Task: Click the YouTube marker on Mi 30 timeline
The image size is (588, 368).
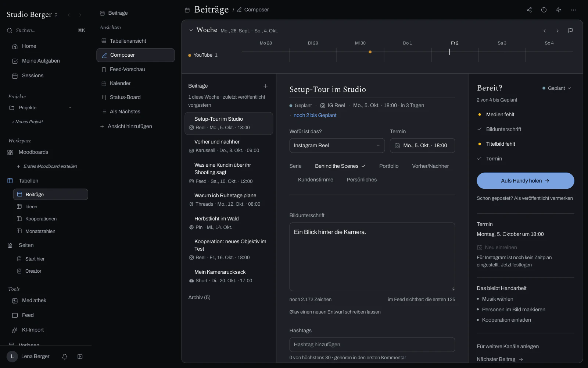Action: [x=370, y=52]
